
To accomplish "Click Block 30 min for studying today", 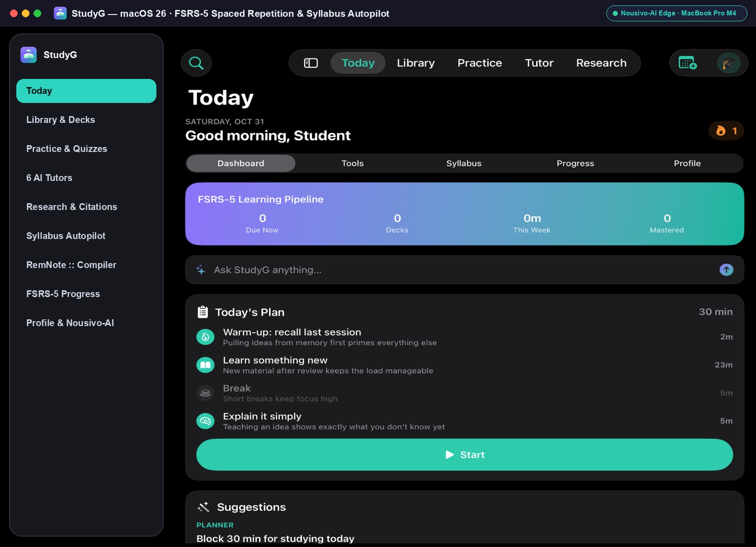I will click(x=275, y=538).
